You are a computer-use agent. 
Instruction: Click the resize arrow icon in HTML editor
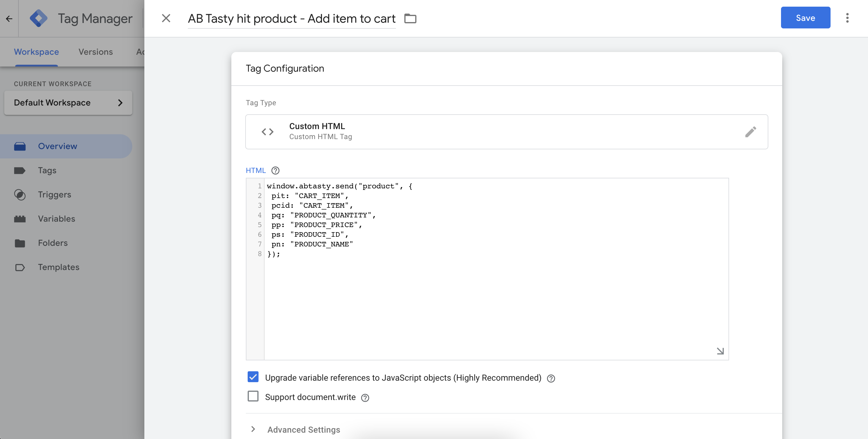(x=720, y=351)
